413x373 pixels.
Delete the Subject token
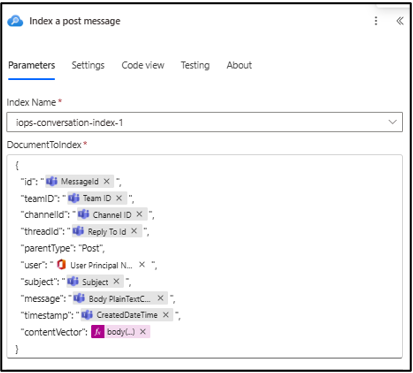click(116, 281)
